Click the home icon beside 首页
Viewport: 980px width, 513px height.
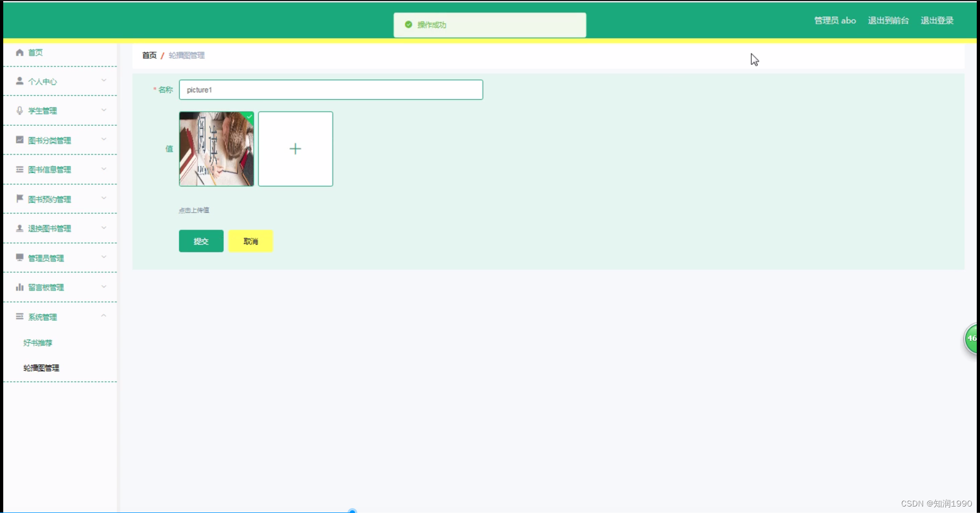click(x=20, y=52)
